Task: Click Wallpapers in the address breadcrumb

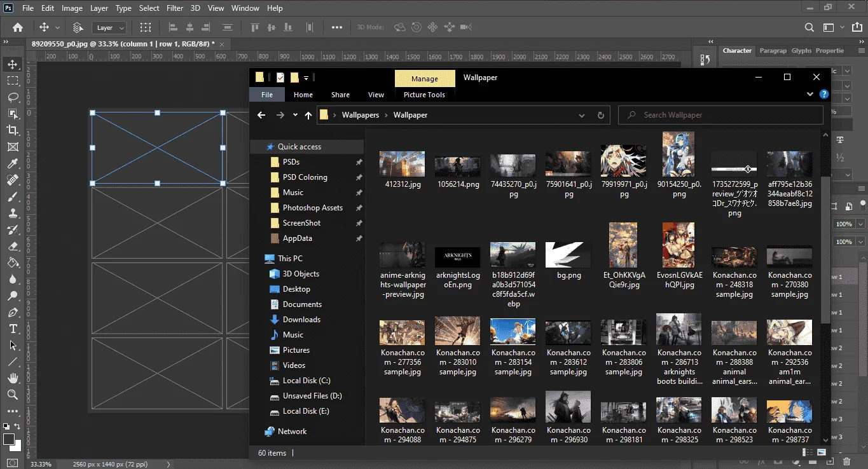Action: point(360,115)
